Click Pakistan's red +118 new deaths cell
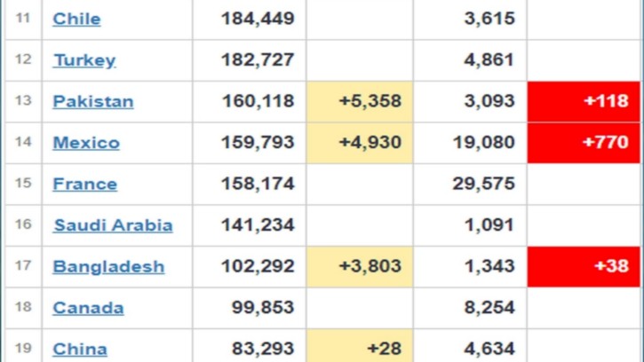 pyautogui.click(x=584, y=101)
